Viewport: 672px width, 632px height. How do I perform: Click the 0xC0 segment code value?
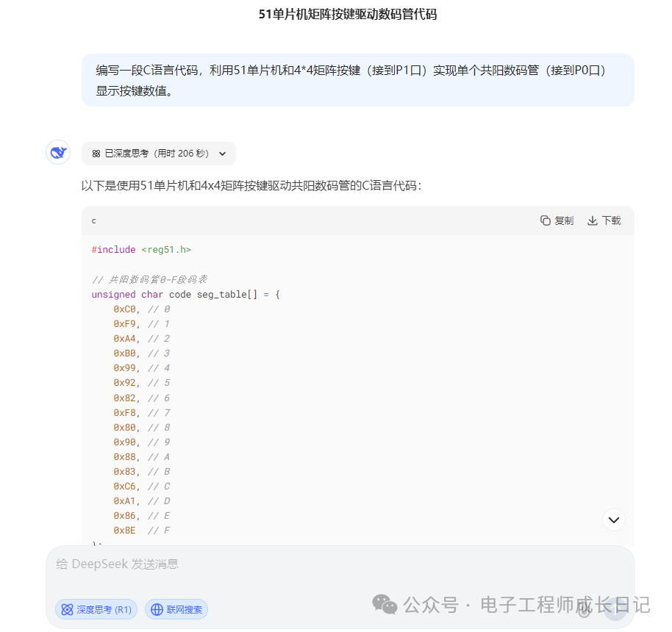tap(125, 309)
